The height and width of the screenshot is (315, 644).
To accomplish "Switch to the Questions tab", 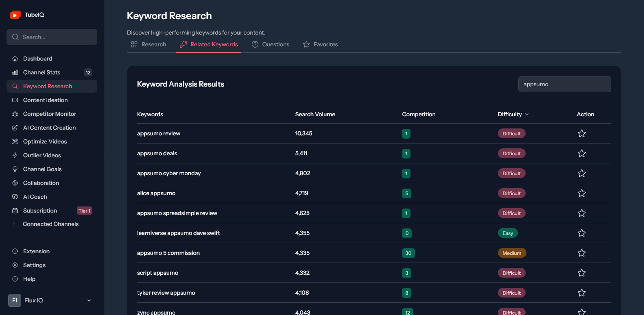I will click(x=271, y=44).
